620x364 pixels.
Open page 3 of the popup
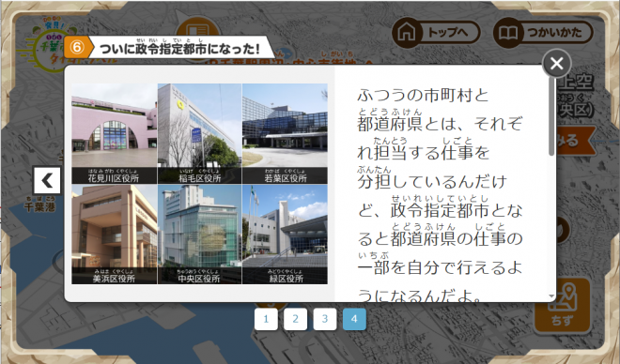pos(325,319)
